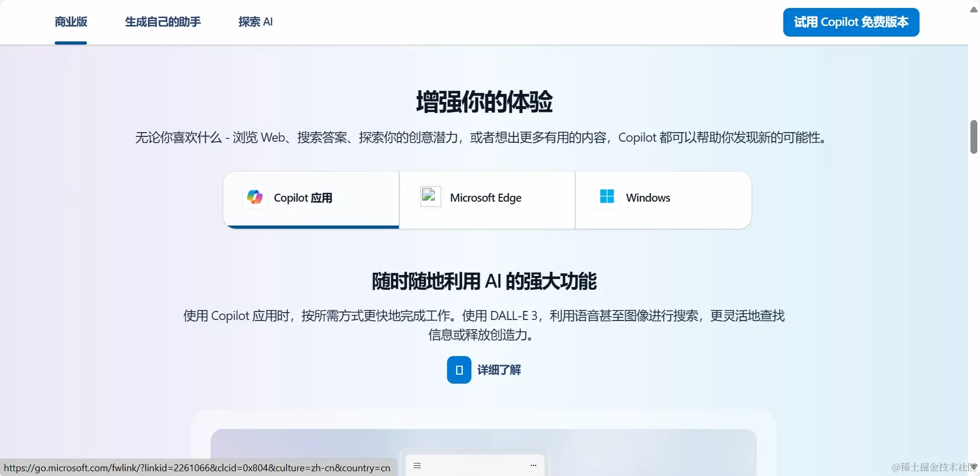Switch to the Windows tab
Image resolution: width=980 pixels, height=476 pixels.
[x=663, y=200]
